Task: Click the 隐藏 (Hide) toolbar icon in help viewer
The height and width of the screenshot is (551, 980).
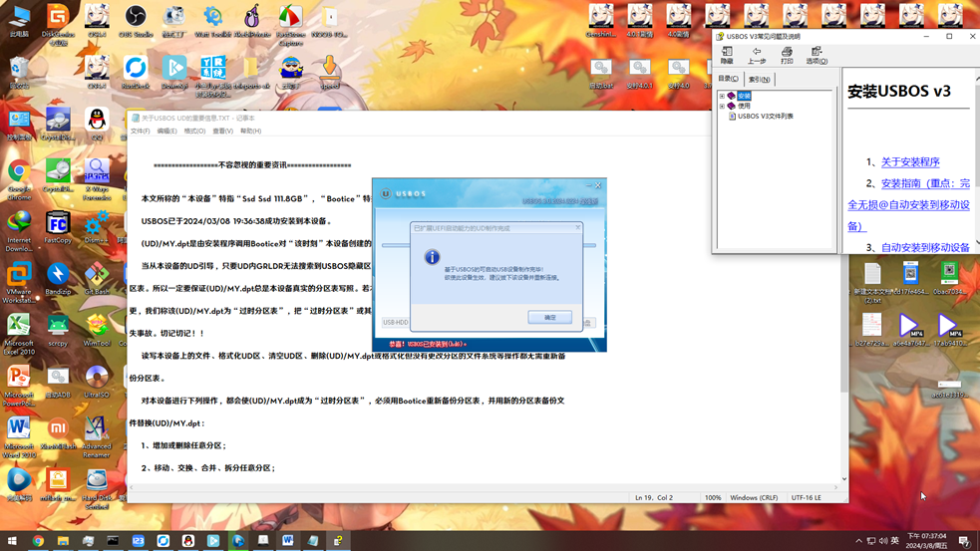Action: click(x=727, y=55)
